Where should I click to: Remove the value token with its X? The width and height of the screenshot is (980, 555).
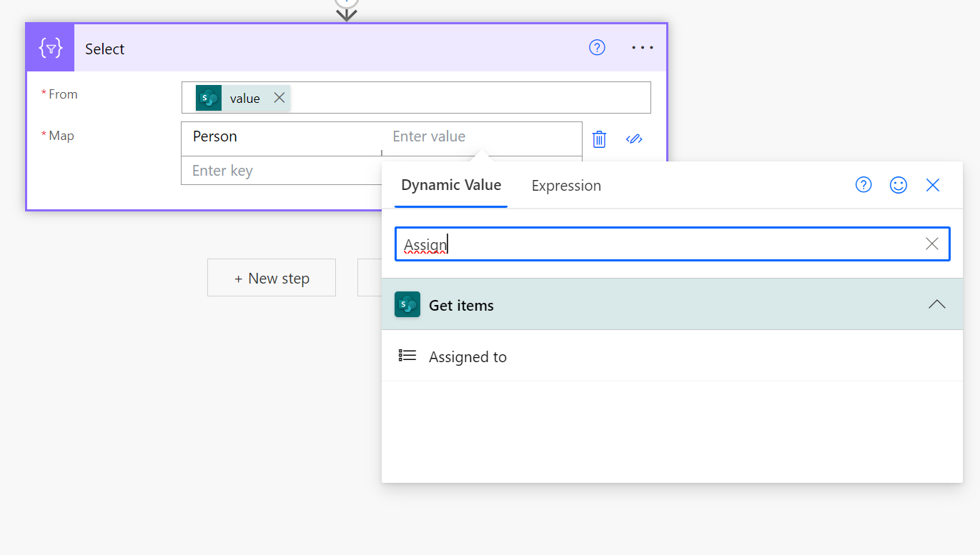279,97
